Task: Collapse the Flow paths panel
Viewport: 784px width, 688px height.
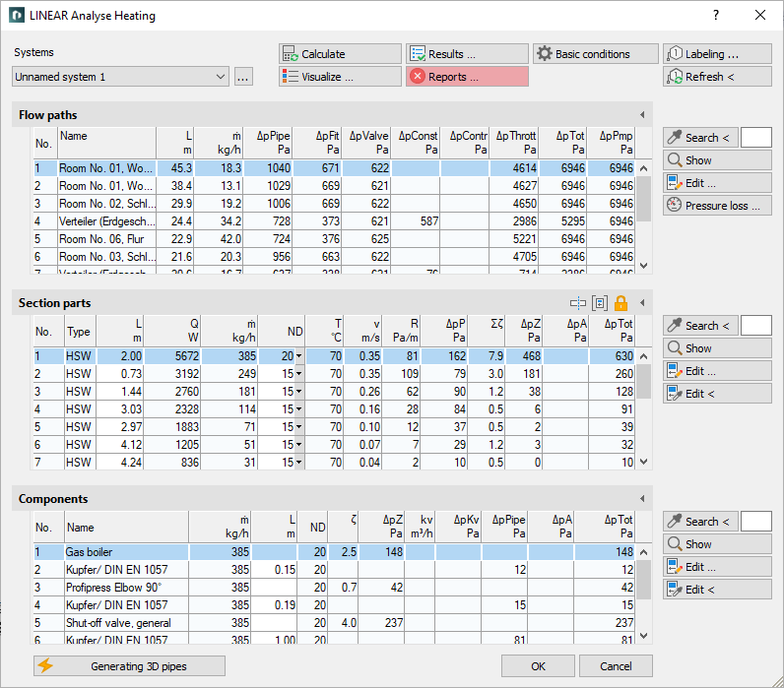Action: click(x=642, y=115)
